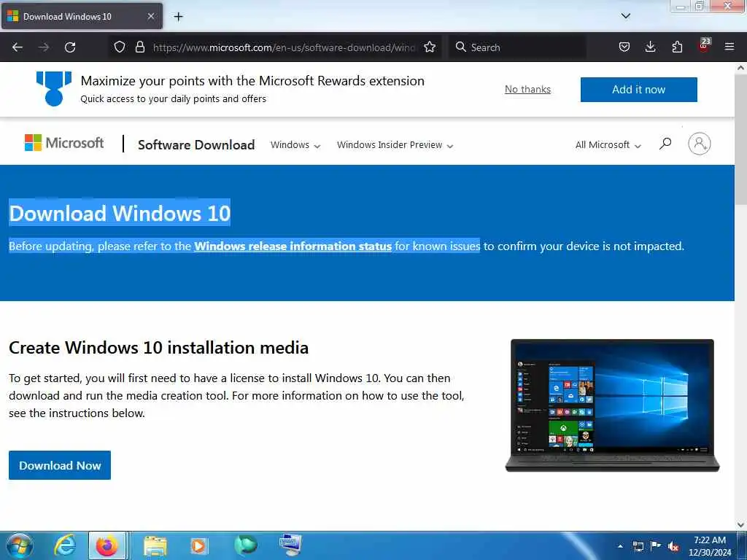747x560 pixels.
Task: Click the extension icon with 23 badge
Action: tap(704, 45)
